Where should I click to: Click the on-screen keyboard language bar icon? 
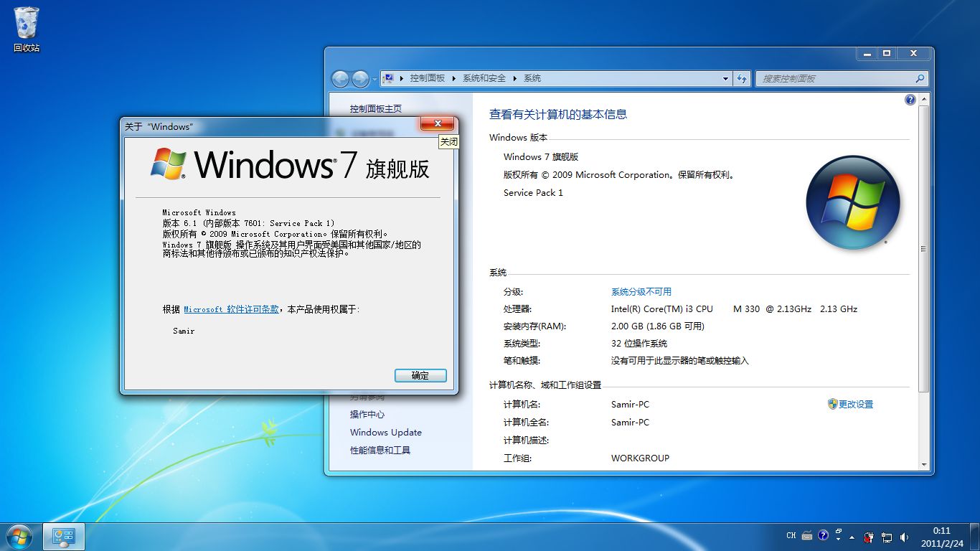(807, 535)
